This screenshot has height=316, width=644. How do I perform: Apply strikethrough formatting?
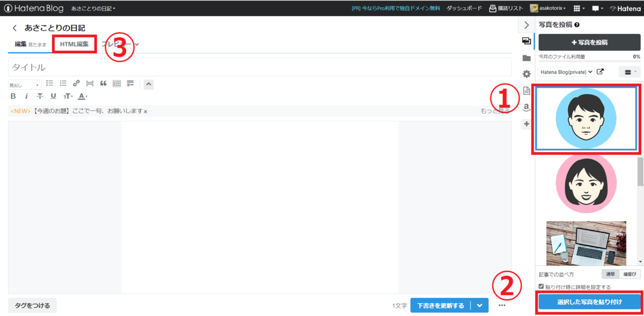40,96
